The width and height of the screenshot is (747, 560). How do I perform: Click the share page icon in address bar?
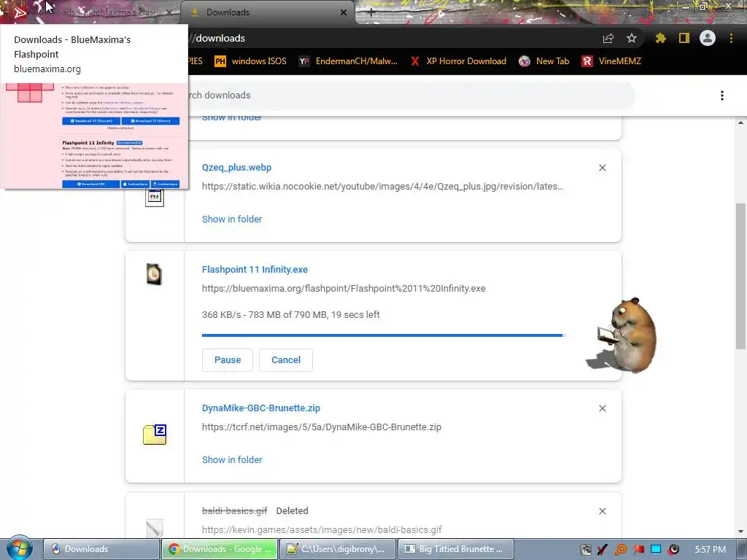point(608,38)
